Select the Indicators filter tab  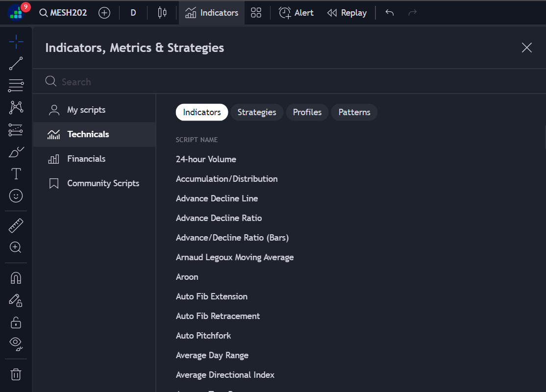click(202, 112)
